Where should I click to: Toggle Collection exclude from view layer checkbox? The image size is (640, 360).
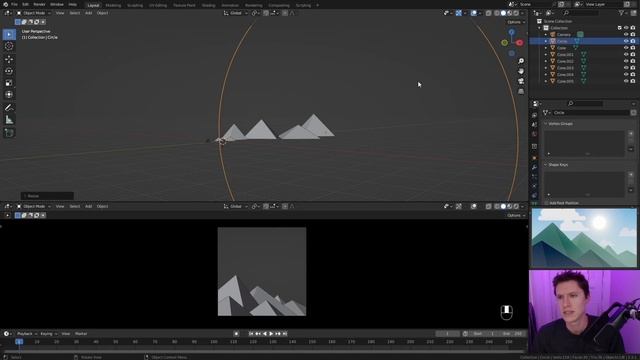619,28
